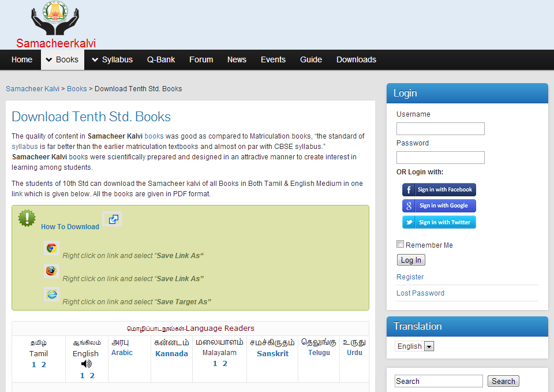Open the Sanskrit reader link

[273, 354]
